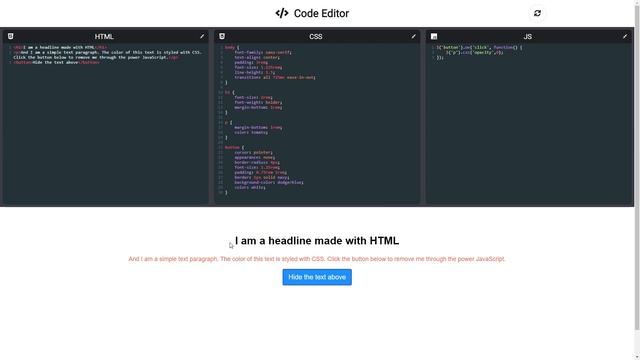Click the HTML panel title
Viewport: 640px width, 360px height.
(x=104, y=37)
